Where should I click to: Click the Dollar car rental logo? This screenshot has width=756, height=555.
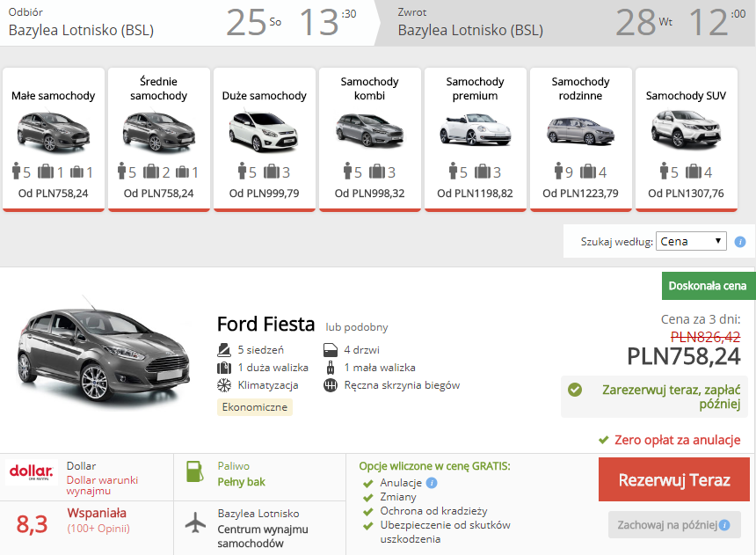[32, 472]
